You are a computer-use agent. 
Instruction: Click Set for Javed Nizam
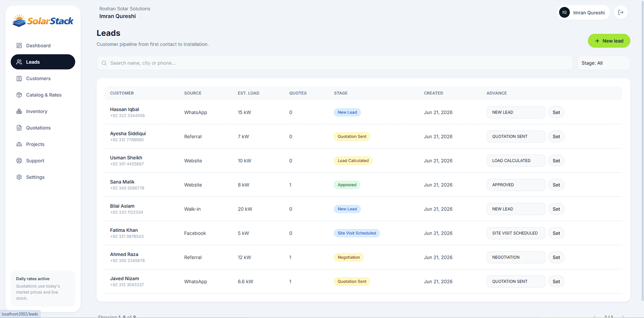click(x=556, y=281)
